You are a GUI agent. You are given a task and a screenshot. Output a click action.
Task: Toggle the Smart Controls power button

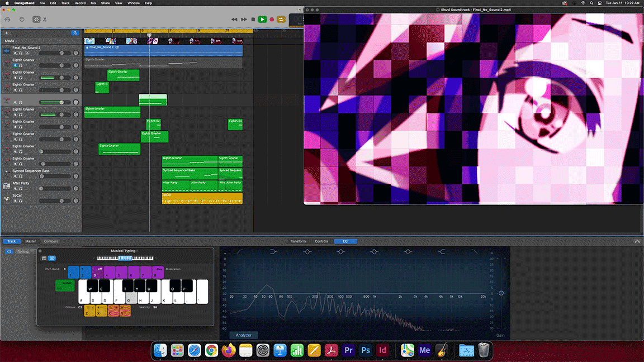[x=9, y=251]
